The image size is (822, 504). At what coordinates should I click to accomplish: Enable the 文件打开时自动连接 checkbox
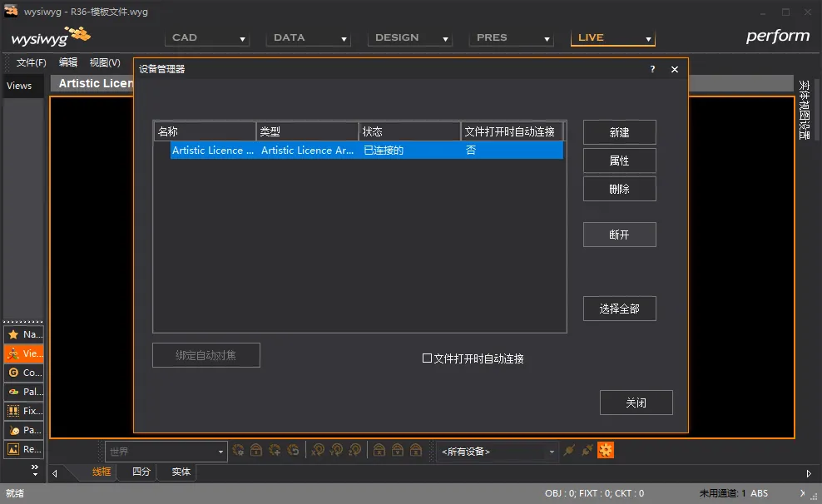coord(427,358)
